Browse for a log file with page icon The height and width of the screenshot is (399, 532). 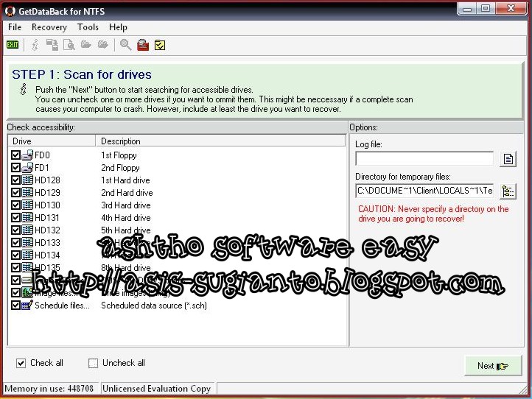pos(508,159)
